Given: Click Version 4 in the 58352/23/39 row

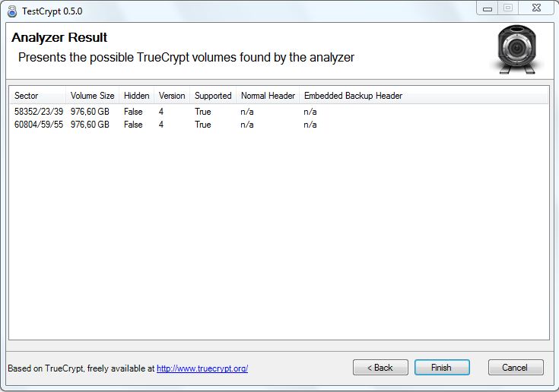Looking at the screenshot, I should [x=161, y=112].
